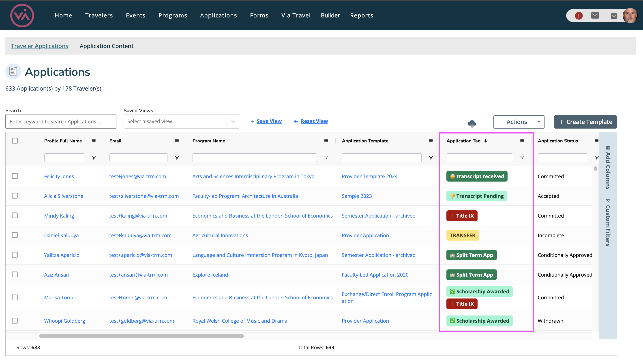
Task: Select the Marisa Tomei row checkbox
Action: coord(15,298)
